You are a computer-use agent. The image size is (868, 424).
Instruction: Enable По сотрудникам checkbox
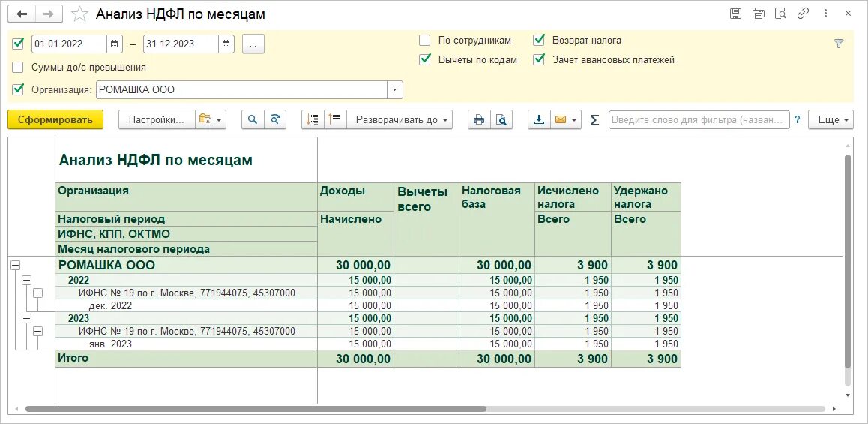(424, 40)
